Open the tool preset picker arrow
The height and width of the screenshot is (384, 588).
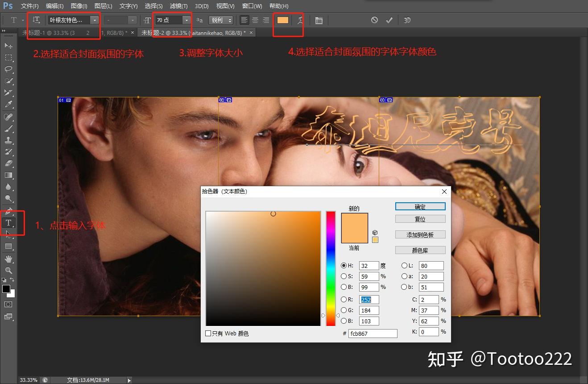point(22,20)
